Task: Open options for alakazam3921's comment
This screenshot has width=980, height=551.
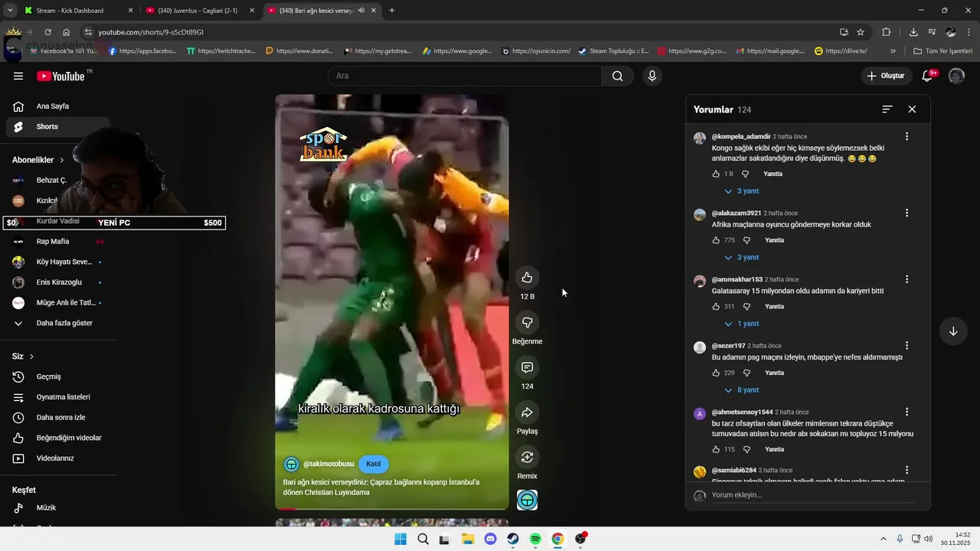Action: pos(906,213)
